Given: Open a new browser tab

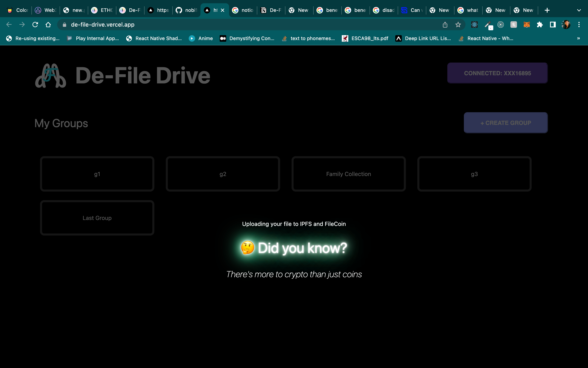Looking at the screenshot, I should point(547,10).
